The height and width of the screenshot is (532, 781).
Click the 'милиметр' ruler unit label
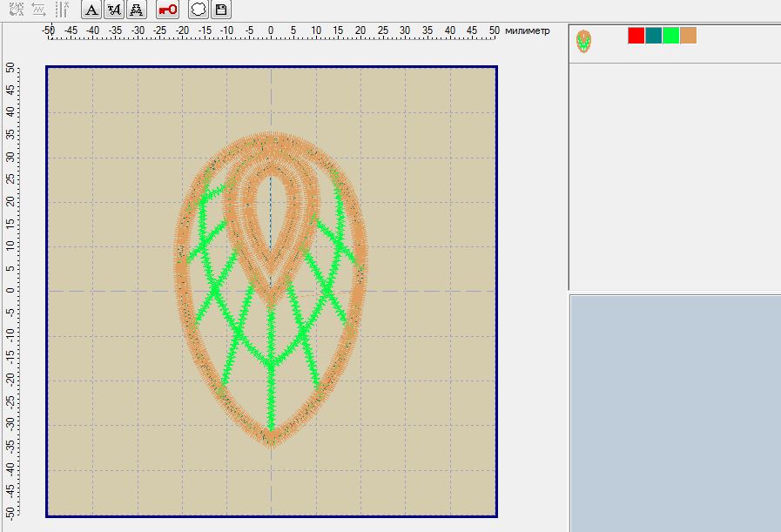pyautogui.click(x=528, y=30)
